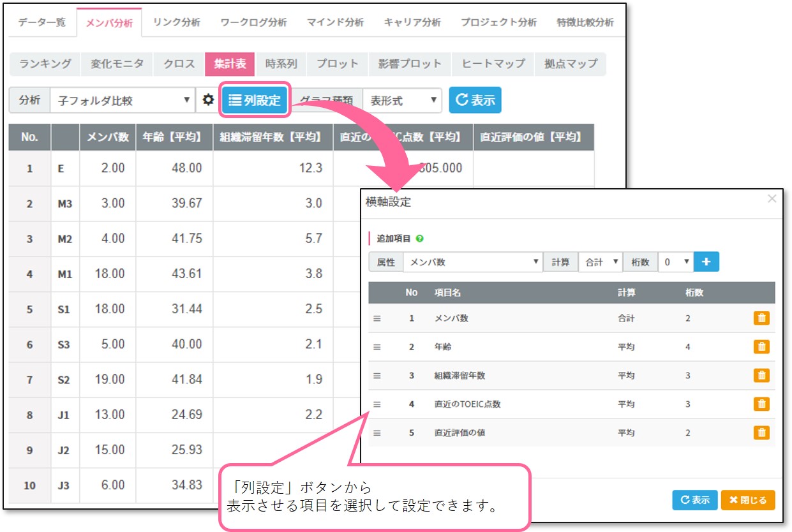
Task: Open the 子フォルダ比較 analysis dropdown
Action: click(123, 101)
